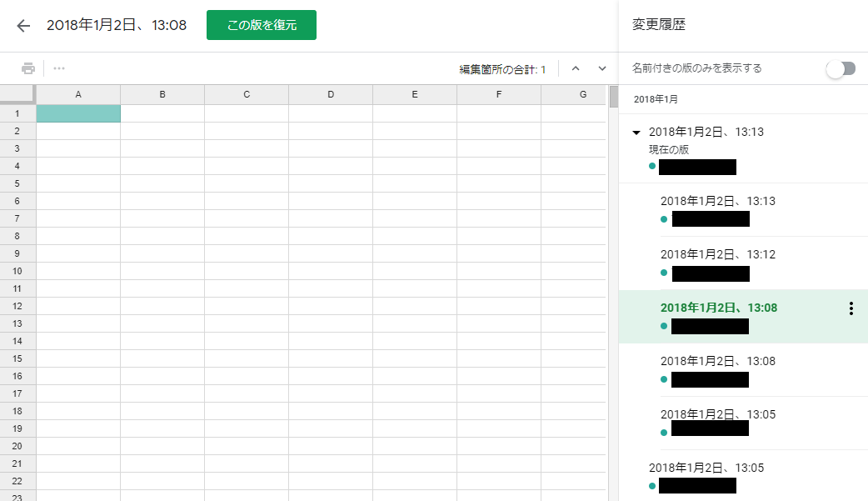Click the back arrow to exit version history

[x=23, y=25]
